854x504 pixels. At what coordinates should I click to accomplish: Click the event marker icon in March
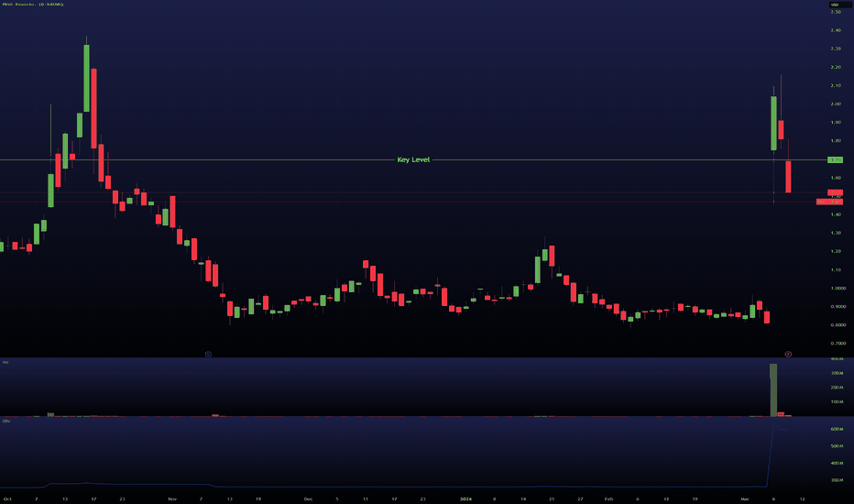tap(788, 354)
